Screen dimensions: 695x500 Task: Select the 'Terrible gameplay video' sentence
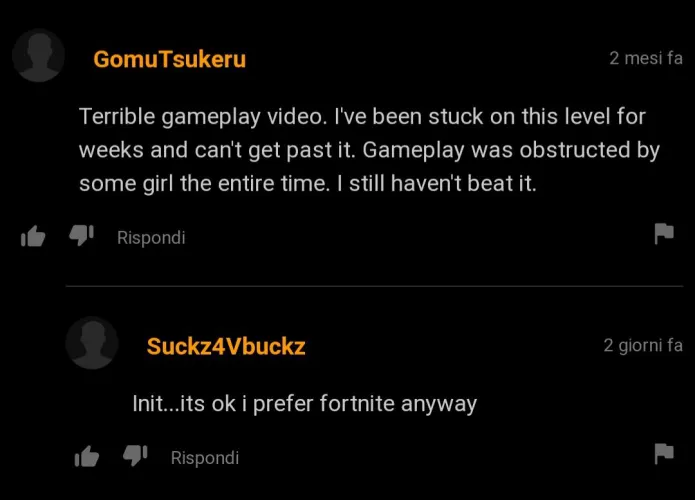coord(203,117)
